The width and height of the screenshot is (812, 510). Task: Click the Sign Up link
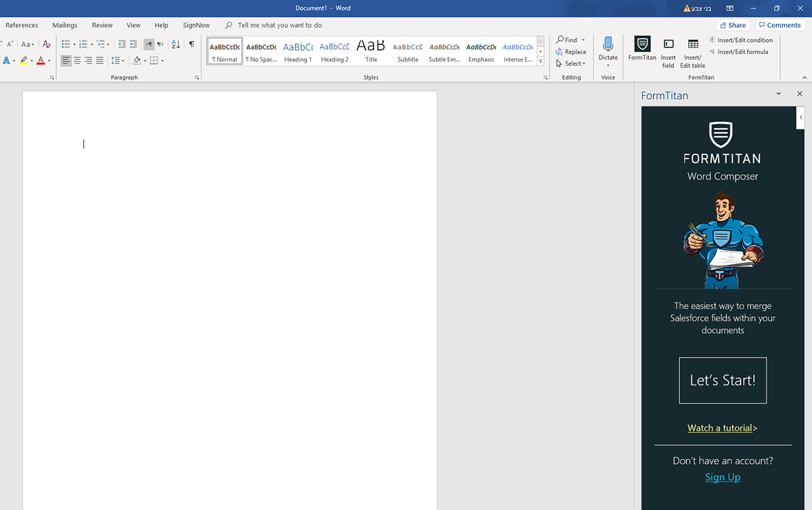[723, 477]
